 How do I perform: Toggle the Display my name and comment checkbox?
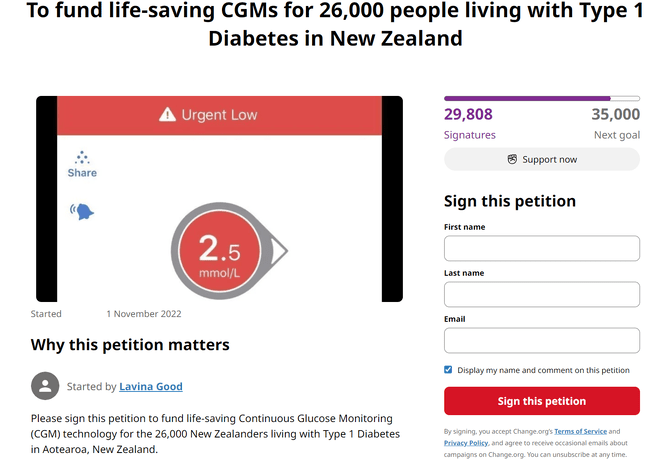point(448,370)
